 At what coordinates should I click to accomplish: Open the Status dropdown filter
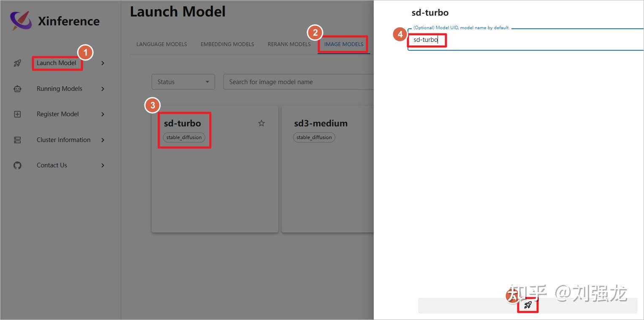pos(183,82)
